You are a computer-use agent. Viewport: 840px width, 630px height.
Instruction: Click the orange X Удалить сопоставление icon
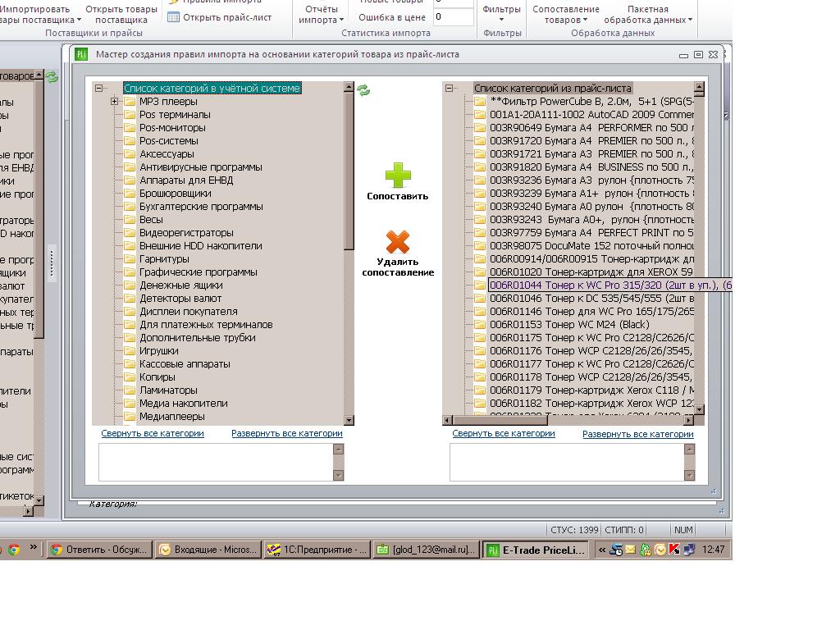tap(398, 242)
